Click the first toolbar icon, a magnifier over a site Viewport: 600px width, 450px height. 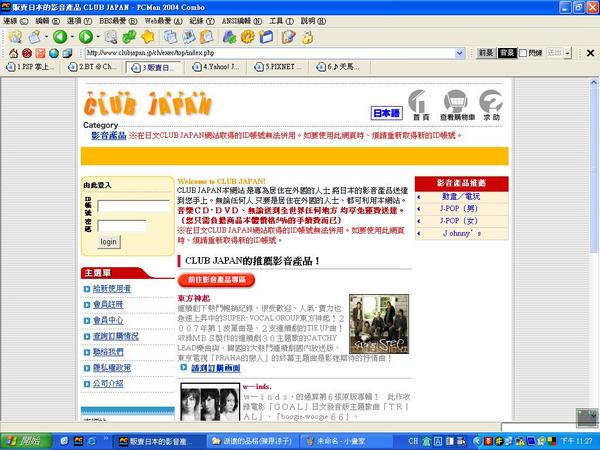pos(15,37)
